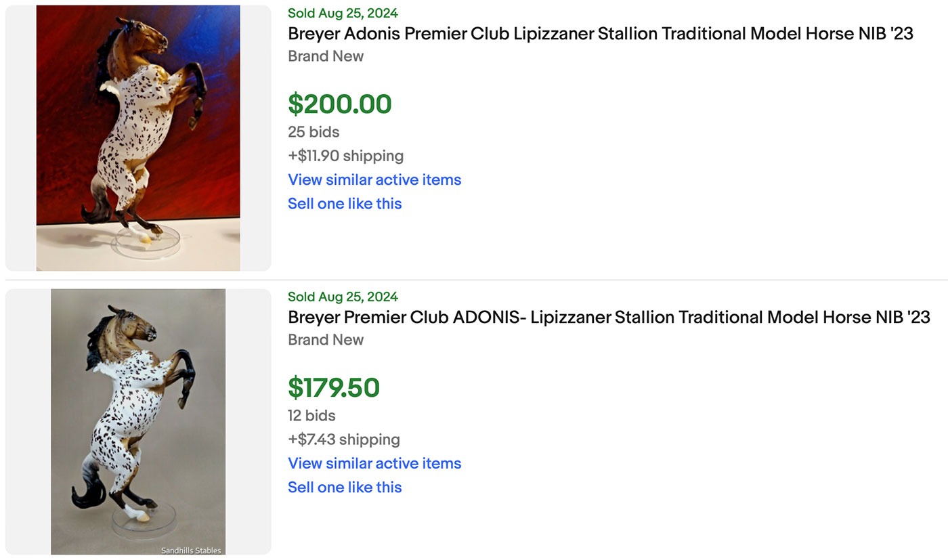Click "Brand New" under the second listing title

[326, 340]
